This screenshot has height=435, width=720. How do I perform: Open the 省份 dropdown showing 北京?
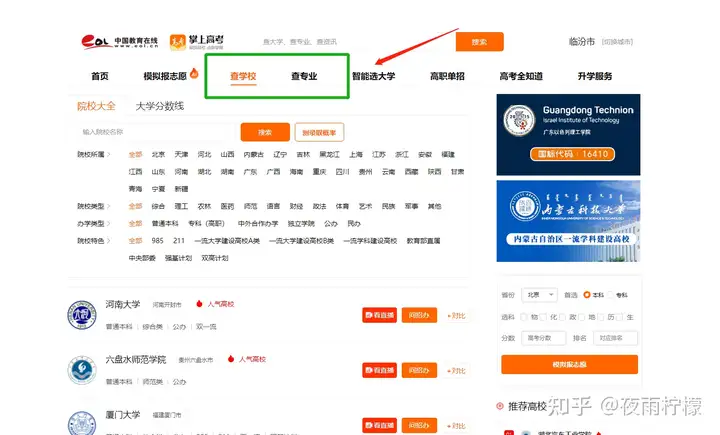click(x=539, y=295)
